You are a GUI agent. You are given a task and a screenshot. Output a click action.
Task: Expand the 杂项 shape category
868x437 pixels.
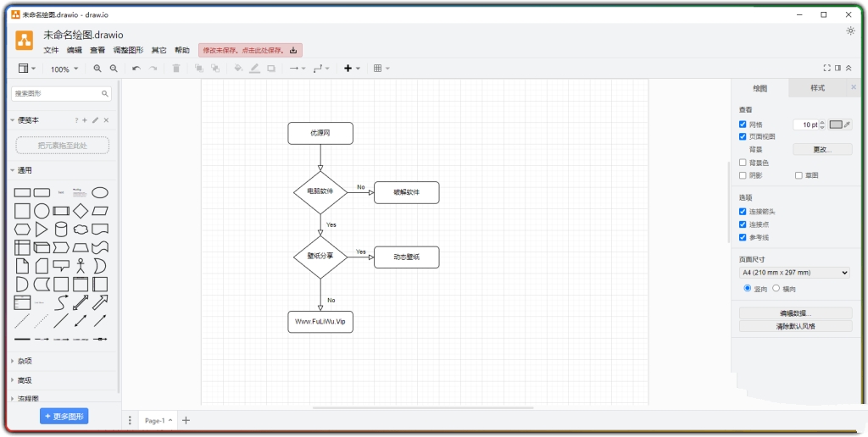(x=25, y=361)
